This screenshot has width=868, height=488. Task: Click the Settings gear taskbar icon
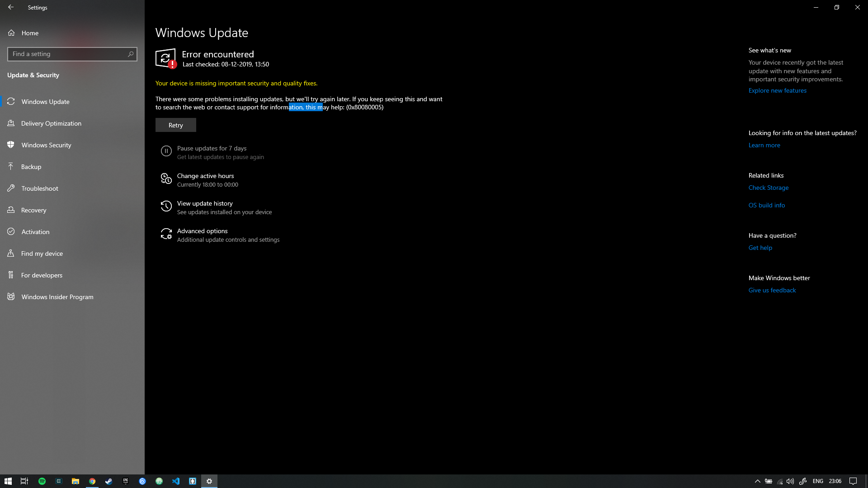[209, 481]
